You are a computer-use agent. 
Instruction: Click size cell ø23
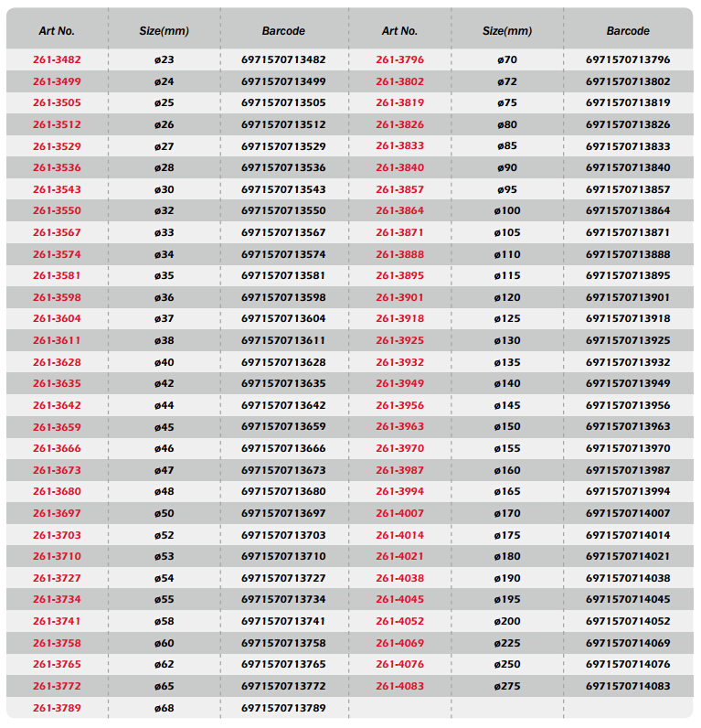coord(165,59)
